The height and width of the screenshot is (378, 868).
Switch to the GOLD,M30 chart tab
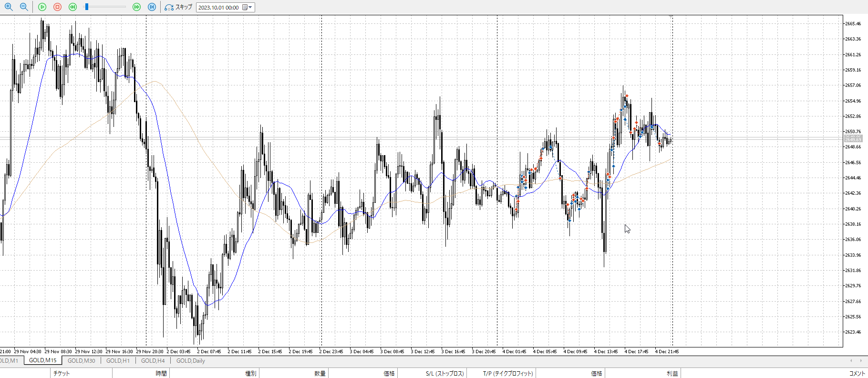[81, 361]
